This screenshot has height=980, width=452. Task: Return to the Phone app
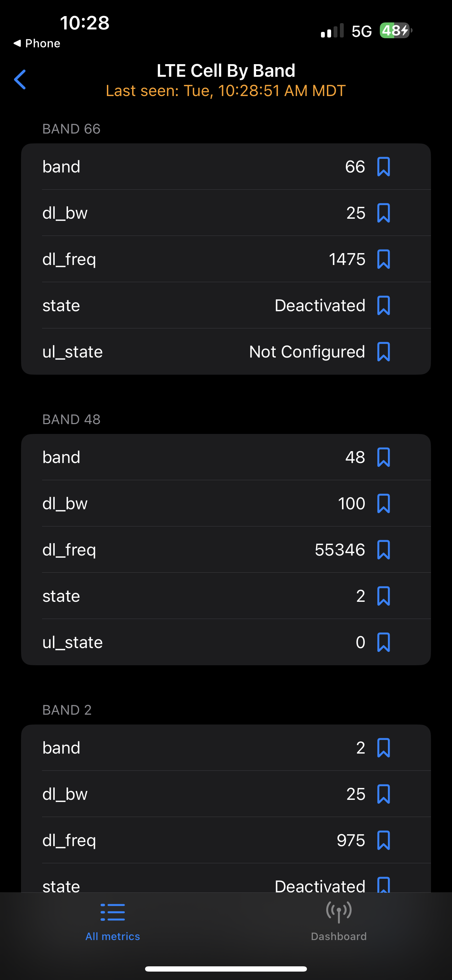click(37, 43)
